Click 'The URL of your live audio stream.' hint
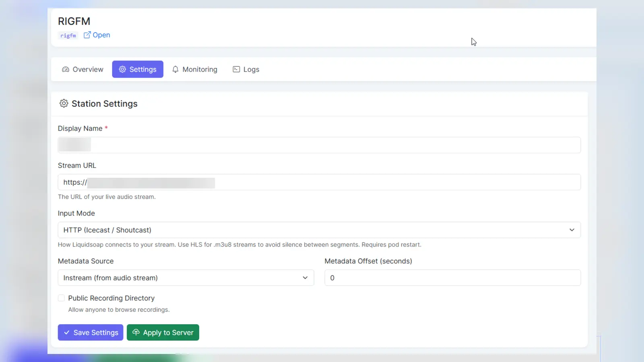The width and height of the screenshot is (644, 362). (107, 197)
